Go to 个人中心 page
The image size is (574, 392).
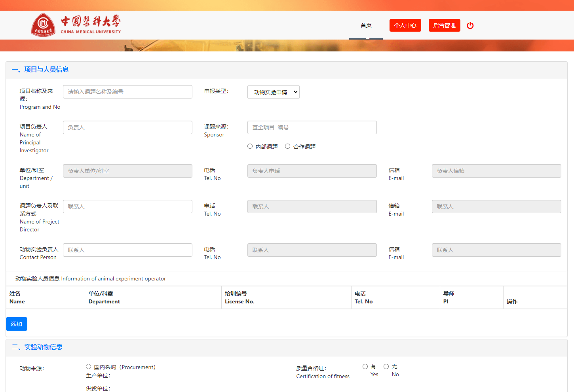pyautogui.click(x=405, y=25)
